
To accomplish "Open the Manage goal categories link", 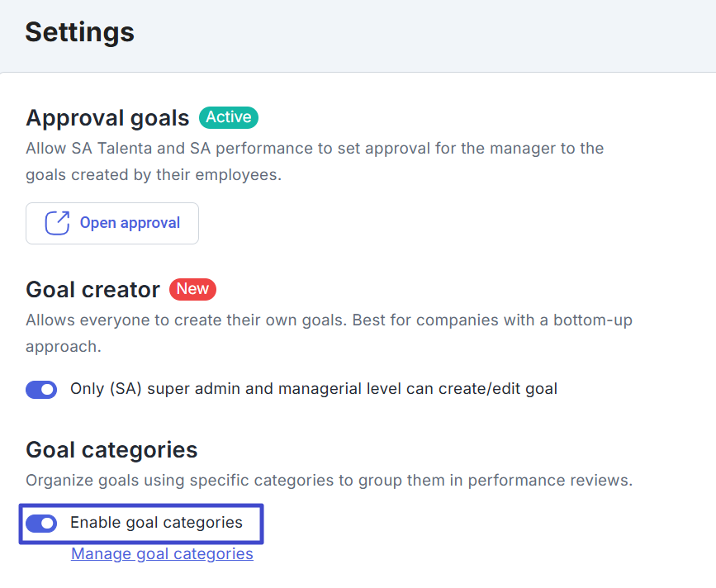I will click(162, 554).
